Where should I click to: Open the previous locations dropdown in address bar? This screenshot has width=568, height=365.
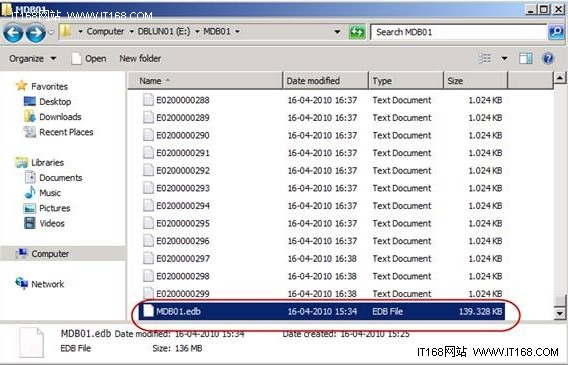(x=337, y=32)
